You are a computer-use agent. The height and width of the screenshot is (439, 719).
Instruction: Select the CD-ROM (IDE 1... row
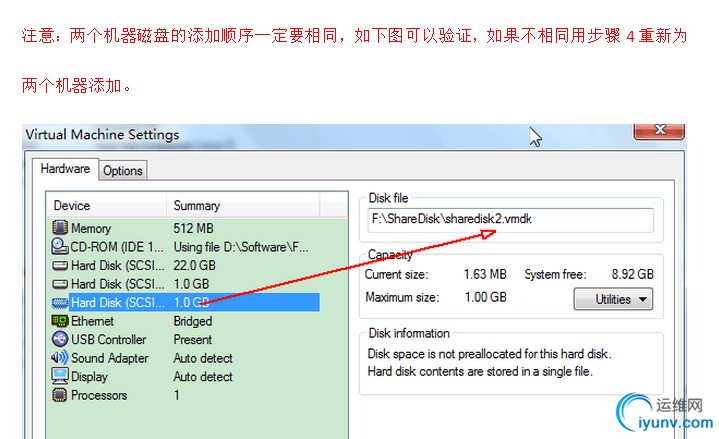185,247
